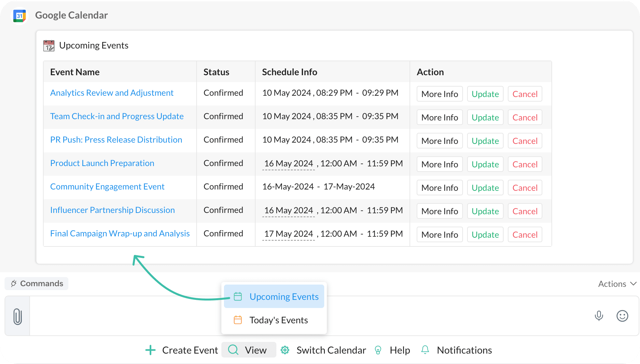The width and height of the screenshot is (640, 364).
Task: Select Upcoming Events from popup menu
Action: [x=274, y=297]
